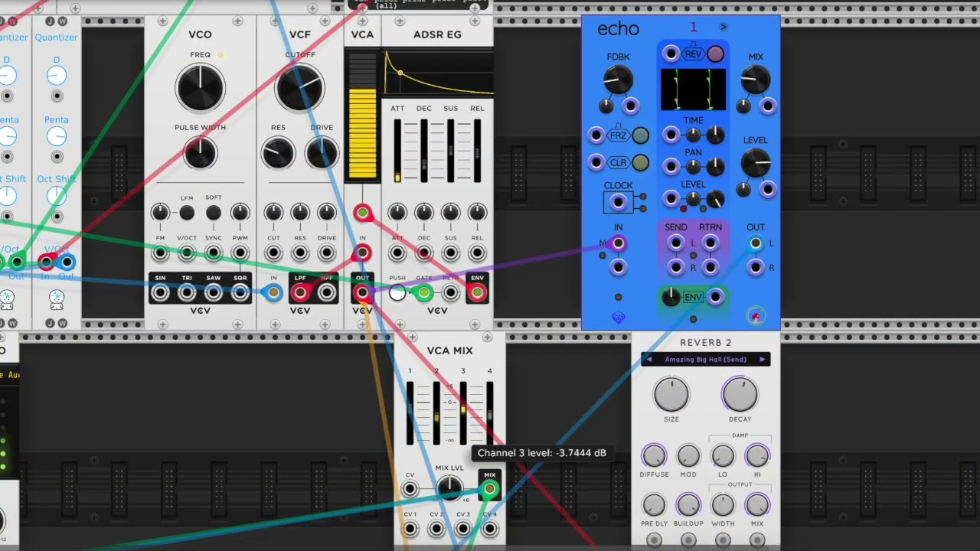The image size is (980, 551).
Task: Click the VCO SYNC input jack
Action: [x=214, y=253]
